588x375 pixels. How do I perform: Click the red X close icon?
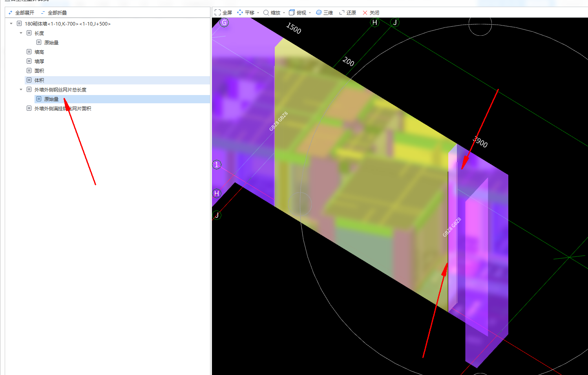coord(365,13)
